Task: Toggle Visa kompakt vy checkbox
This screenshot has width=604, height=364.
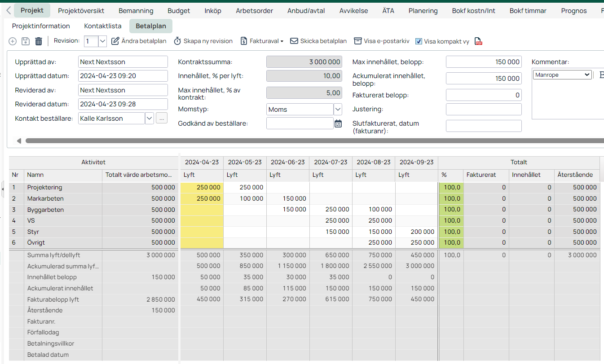Action: click(419, 41)
